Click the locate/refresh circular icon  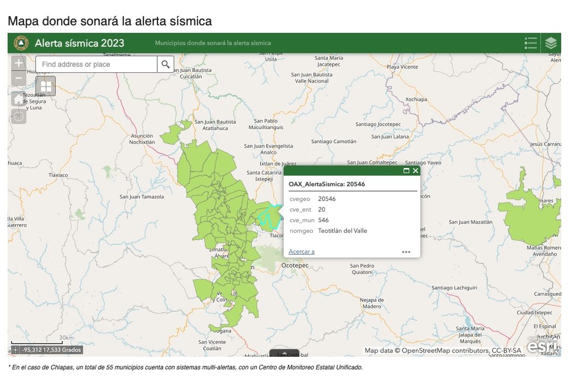pos(19,116)
